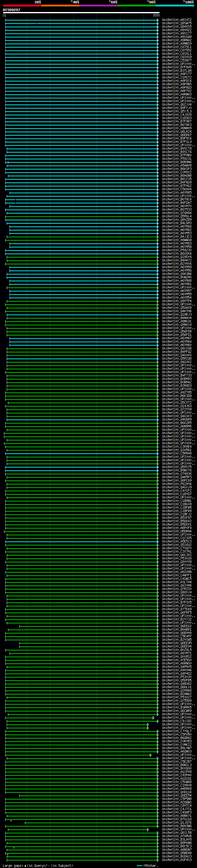This screenshot has height=868, width=197.
Task: Select the UniRef100_C5YN77 entry
Action: [x=177, y=60]
